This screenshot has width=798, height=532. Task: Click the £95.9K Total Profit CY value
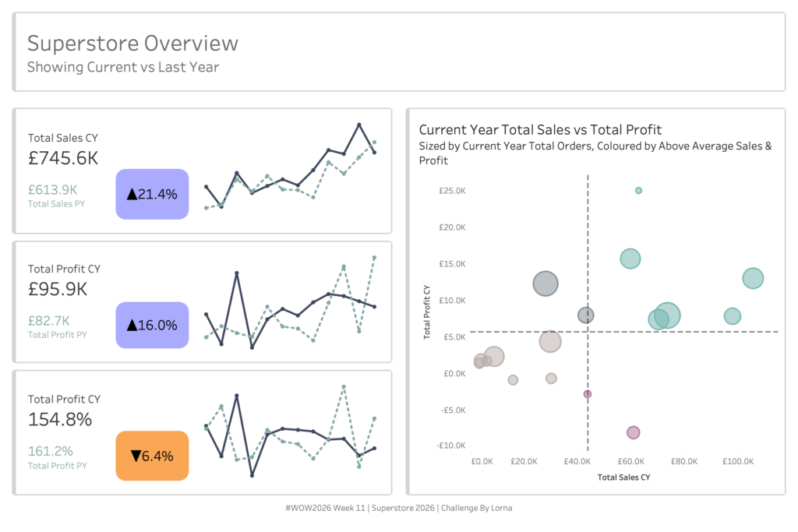point(58,289)
